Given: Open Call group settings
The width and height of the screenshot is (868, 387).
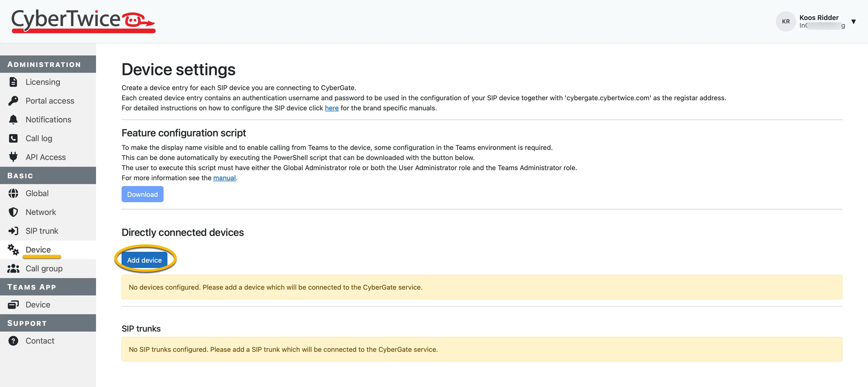Looking at the screenshot, I should coord(48,268).
